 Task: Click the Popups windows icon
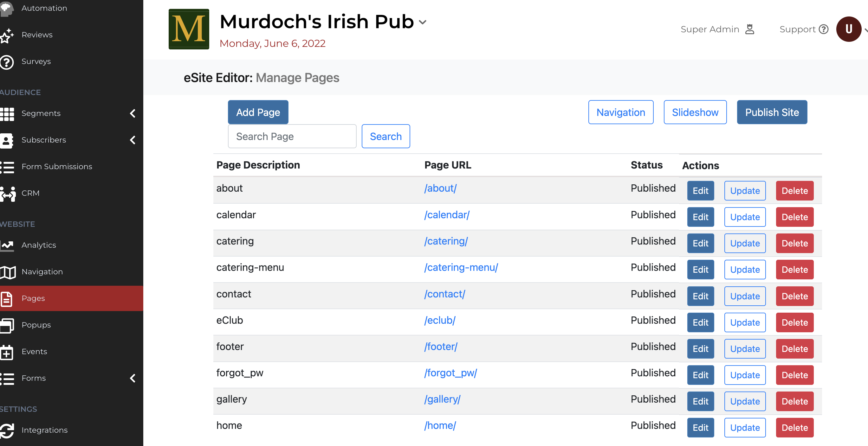click(x=7, y=325)
